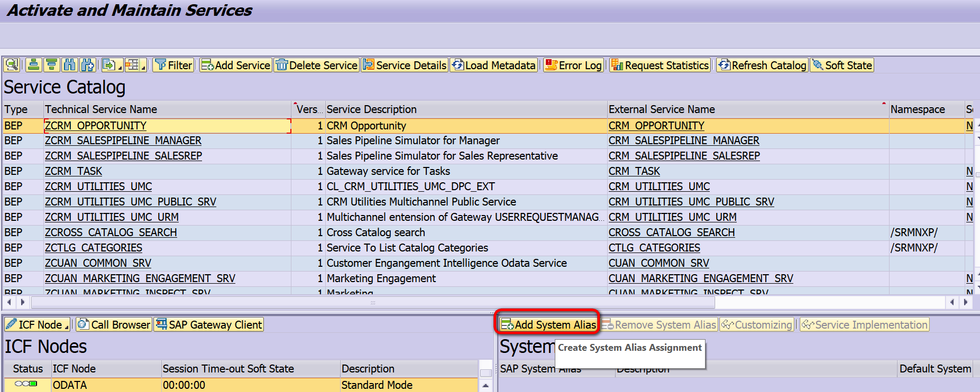Screen dimensions: 980x392
Task: Open the external CROSS_CATALOG_SEARCH link
Action: point(672,232)
